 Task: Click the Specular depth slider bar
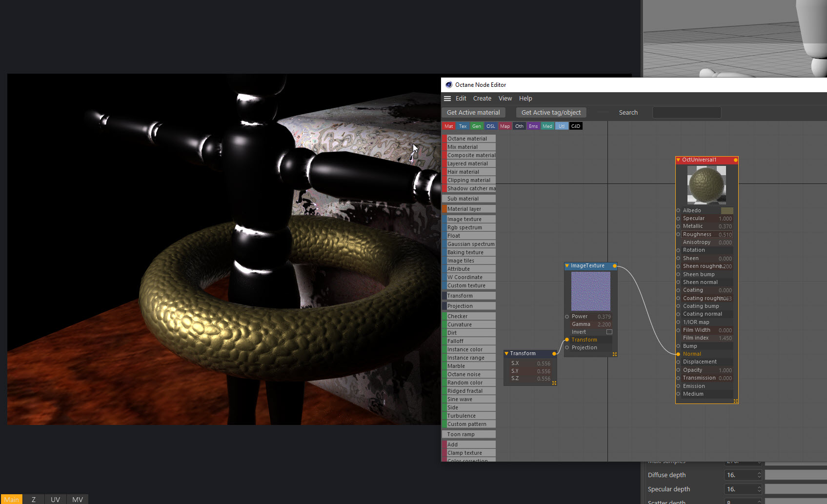pos(796,489)
